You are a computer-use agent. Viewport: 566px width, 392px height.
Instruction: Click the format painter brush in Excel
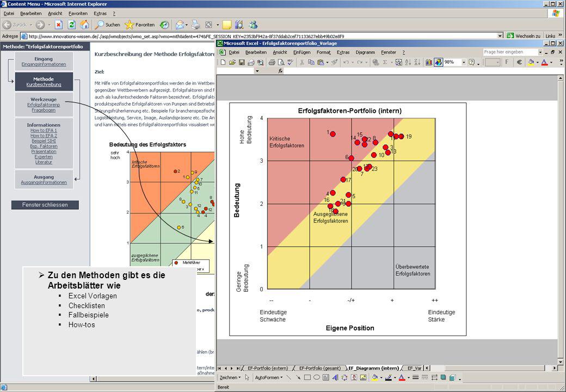[x=335, y=62]
